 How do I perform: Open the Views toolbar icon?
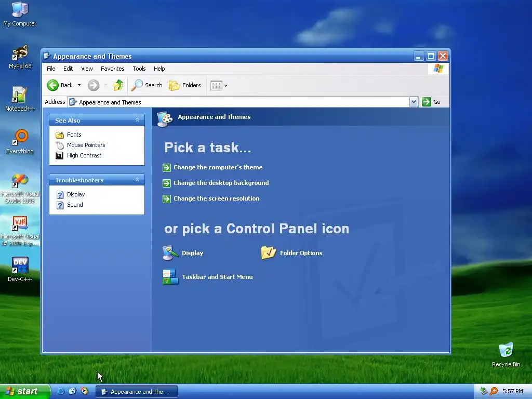pos(216,86)
